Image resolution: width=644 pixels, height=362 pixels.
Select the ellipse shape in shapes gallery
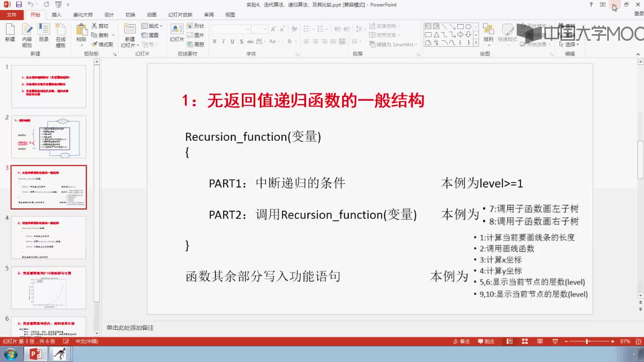[x=468, y=27]
